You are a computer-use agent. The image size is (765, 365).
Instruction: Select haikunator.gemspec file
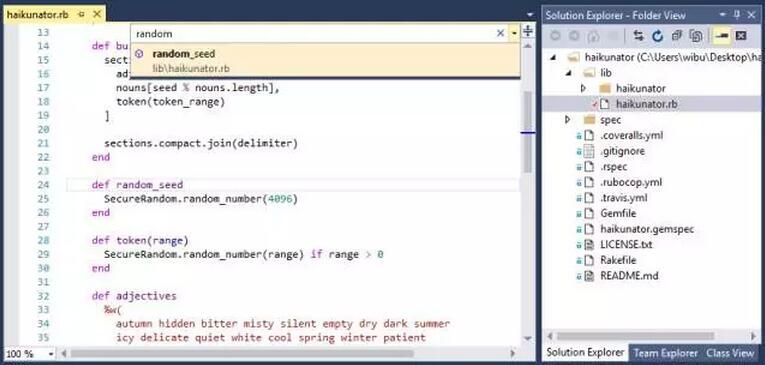(x=647, y=229)
